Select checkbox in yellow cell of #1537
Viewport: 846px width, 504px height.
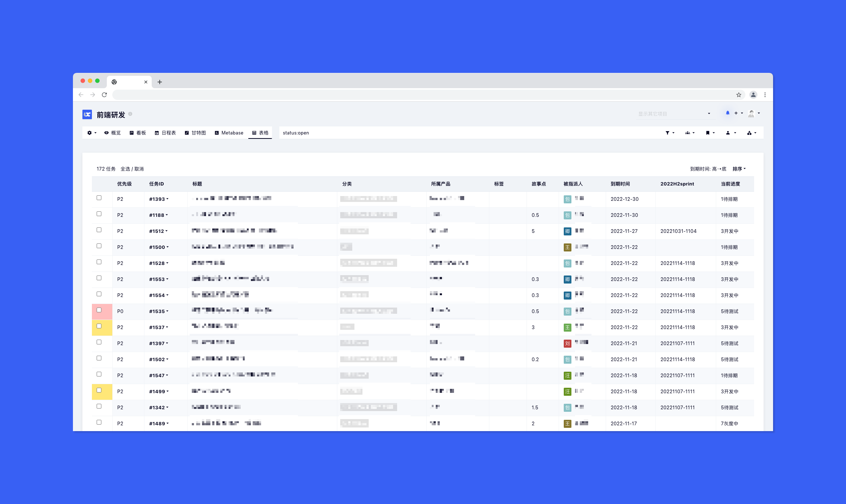[x=99, y=326]
